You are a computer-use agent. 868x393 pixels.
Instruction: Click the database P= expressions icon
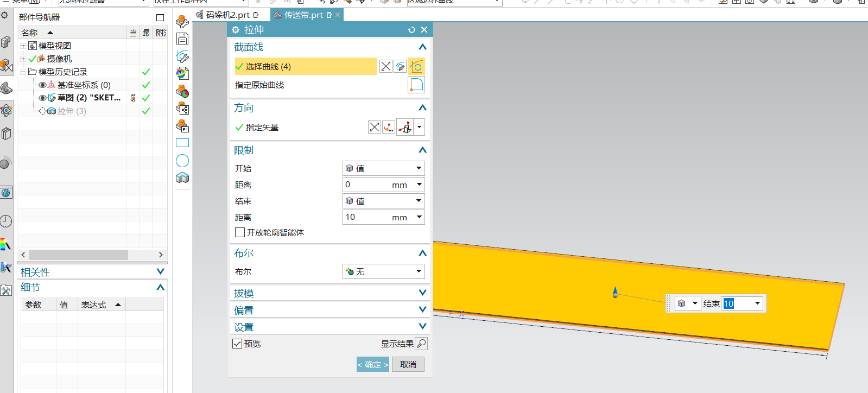click(x=182, y=126)
